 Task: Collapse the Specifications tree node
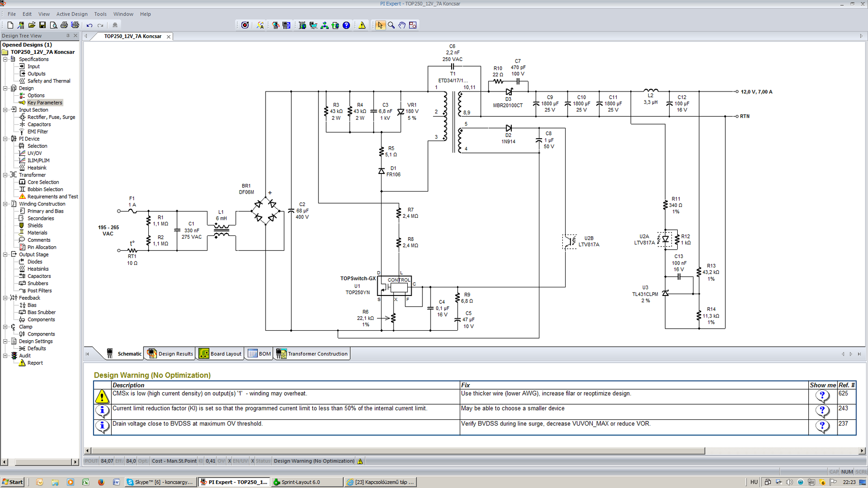(5, 60)
